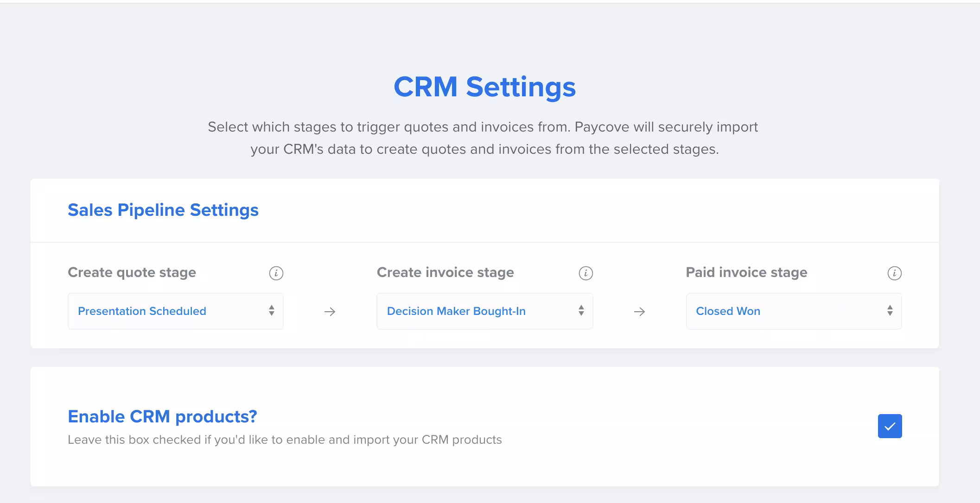The width and height of the screenshot is (980, 503).
Task: Click info icon beside Create quote stage
Action: tap(276, 273)
